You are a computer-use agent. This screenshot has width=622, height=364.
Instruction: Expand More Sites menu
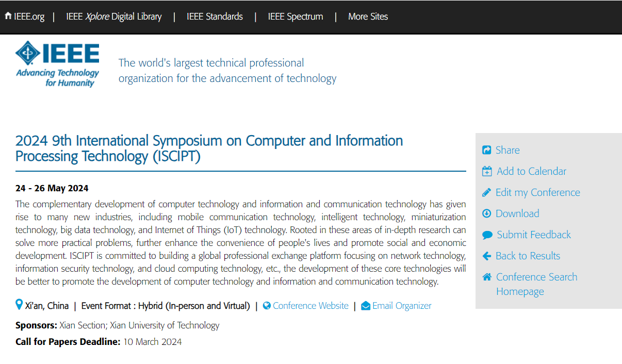[x=368, y=16]
